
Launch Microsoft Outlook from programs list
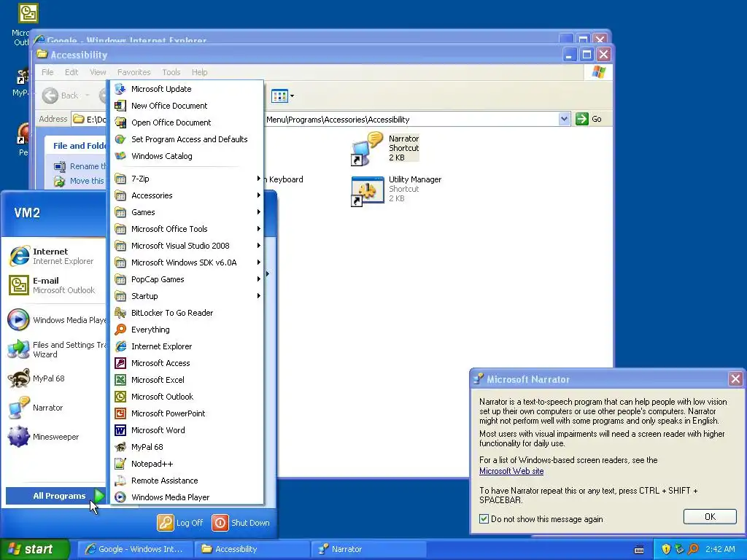pos(187,396)
